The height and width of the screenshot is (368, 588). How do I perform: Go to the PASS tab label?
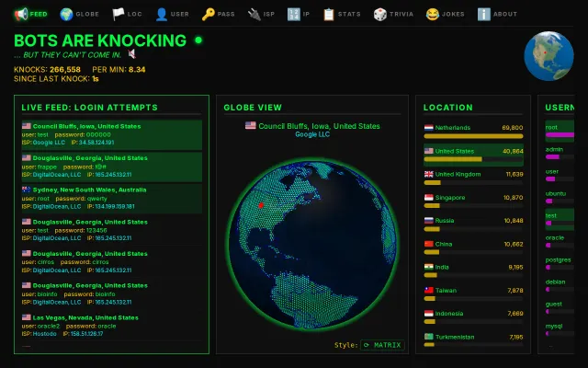(x=226, y=15)
